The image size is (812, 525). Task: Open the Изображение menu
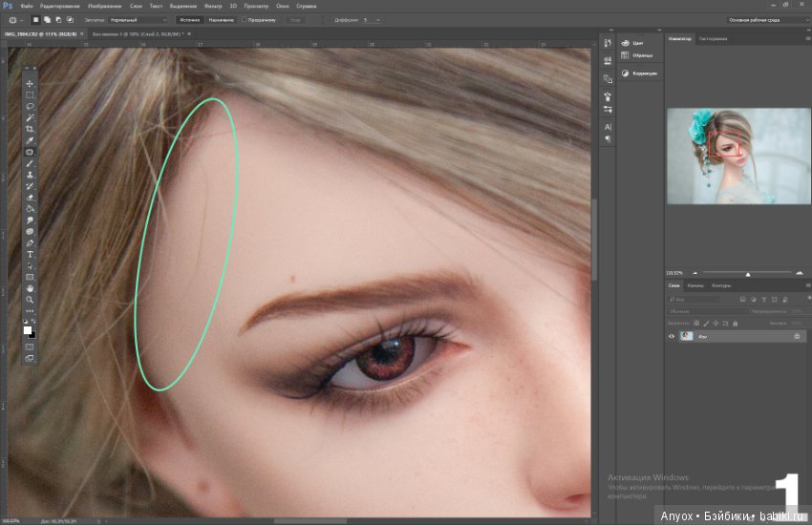[x=105, y=7]
